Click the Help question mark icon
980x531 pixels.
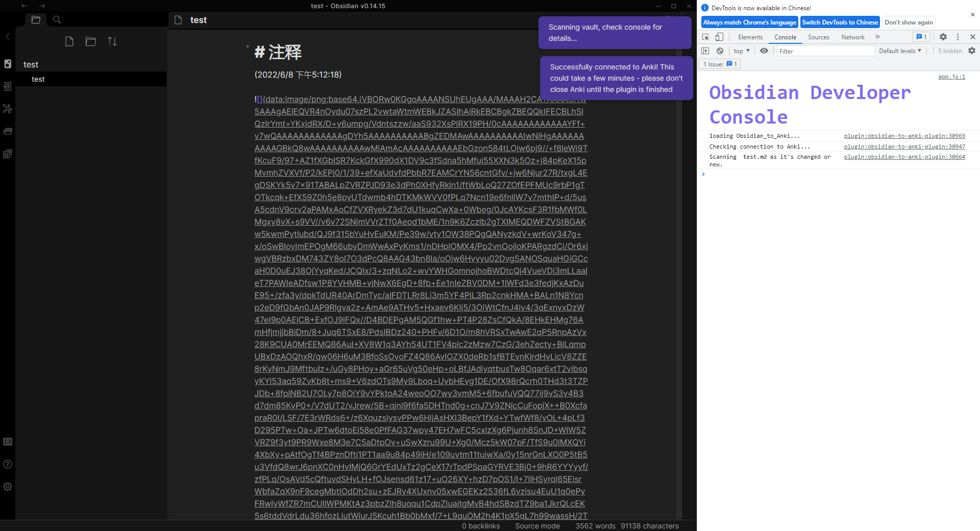point(8,465)
